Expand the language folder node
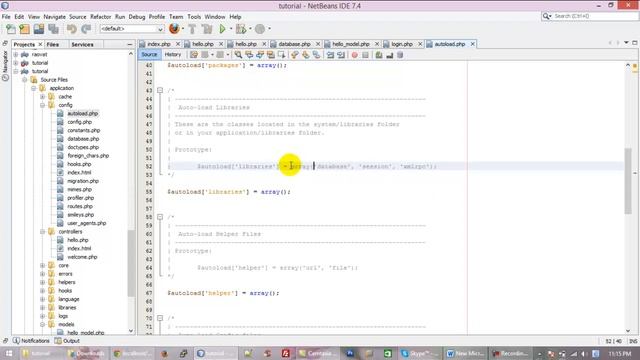The height and width of the screenshot is (360, 640). 42,299
